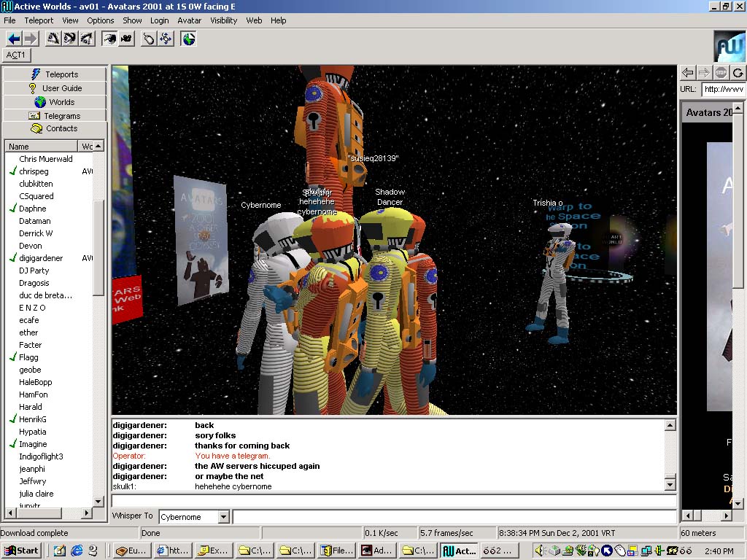
Task: Open the Visibility menu
Action: (x=224, y=20)
